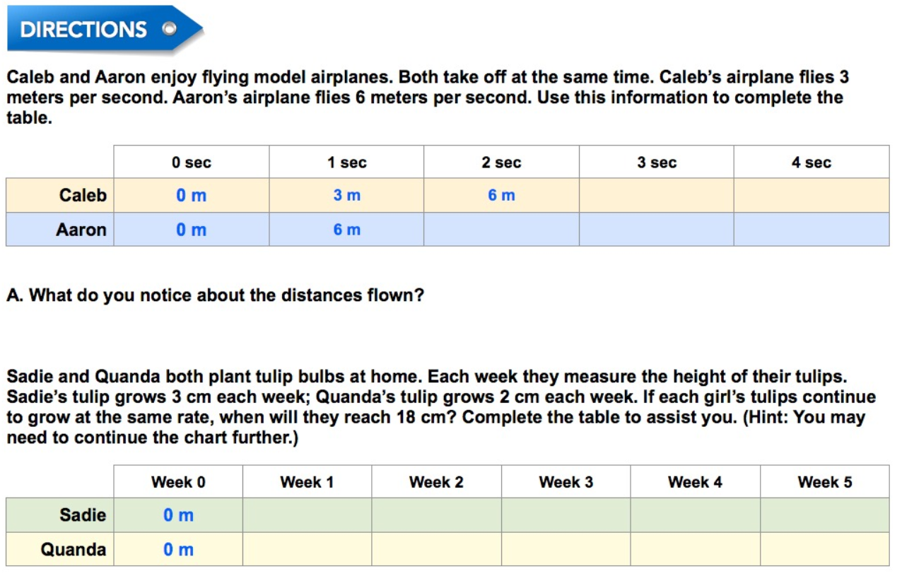Click Caleb's 6 m cell at 2 sec
Viewport: 902px width, 588px height.
501,196
